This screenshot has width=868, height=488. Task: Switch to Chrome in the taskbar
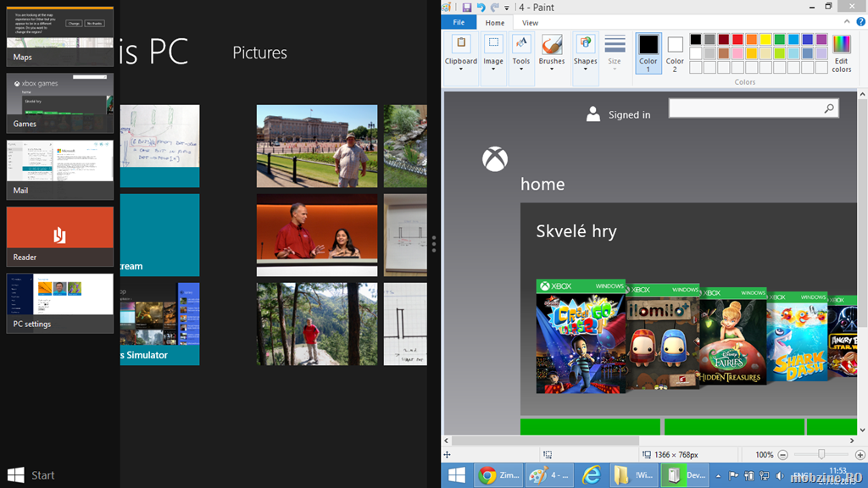point(498,475)
